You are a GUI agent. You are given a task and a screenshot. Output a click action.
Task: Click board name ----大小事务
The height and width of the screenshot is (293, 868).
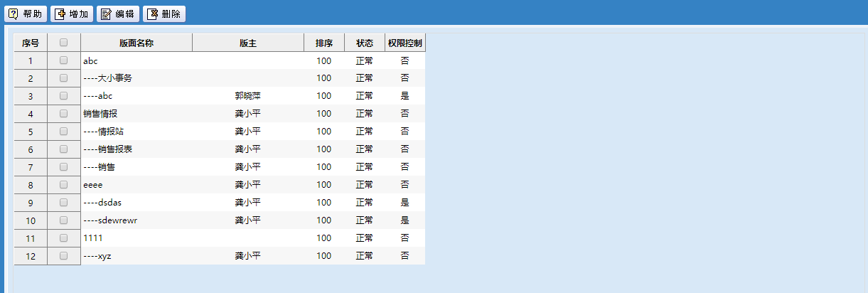tap(108, 78)
